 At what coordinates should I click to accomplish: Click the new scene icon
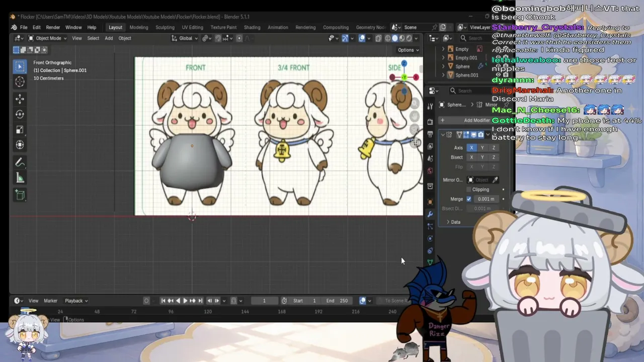443,27
